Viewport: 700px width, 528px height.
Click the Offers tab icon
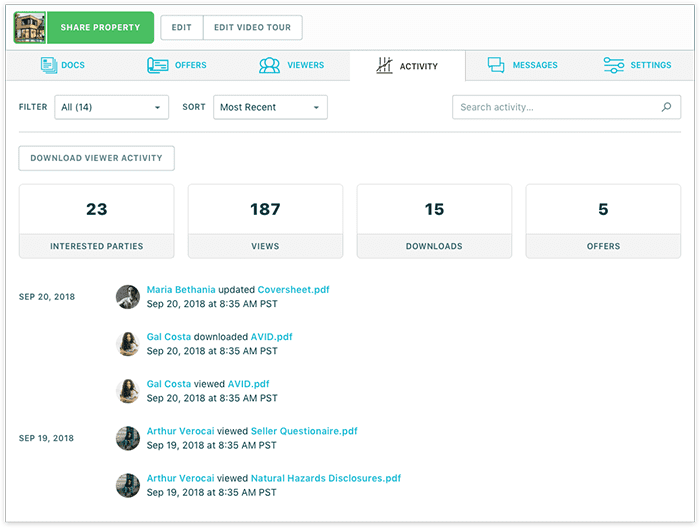tap(157, 65)
